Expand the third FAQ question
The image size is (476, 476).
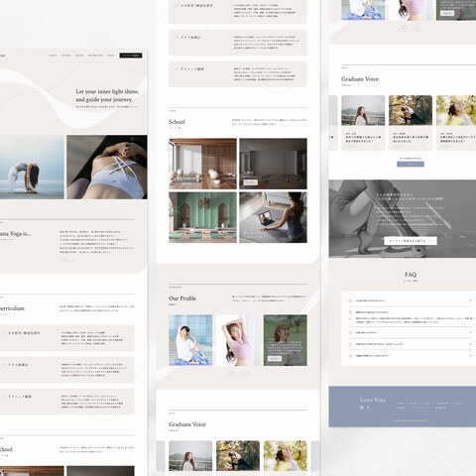(x=411, y=332)
